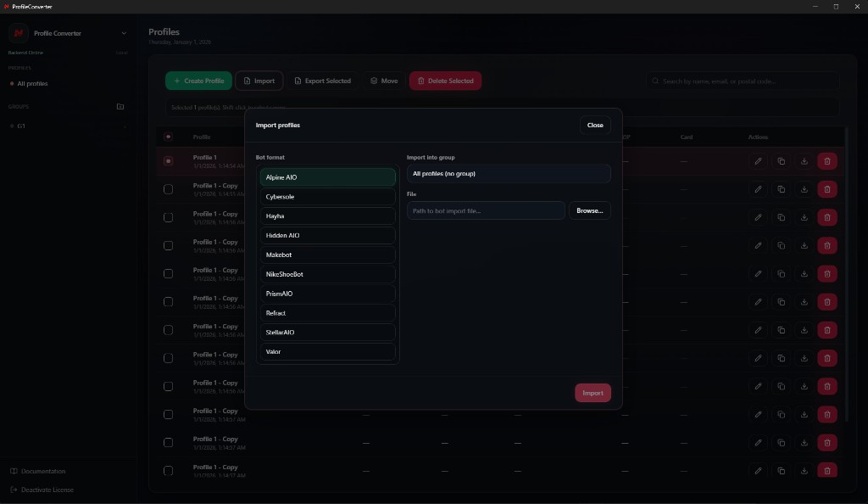
Task: Open All profiles in the sidebar
Action: tap(32, 84)
